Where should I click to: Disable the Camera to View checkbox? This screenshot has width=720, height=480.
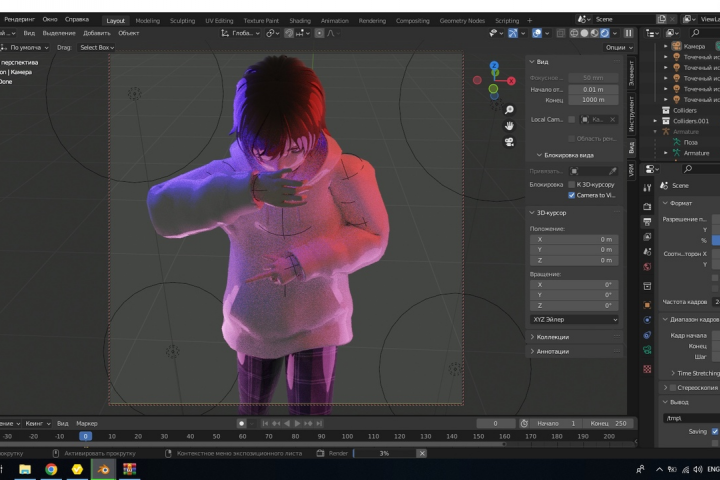tap(571, 195)
